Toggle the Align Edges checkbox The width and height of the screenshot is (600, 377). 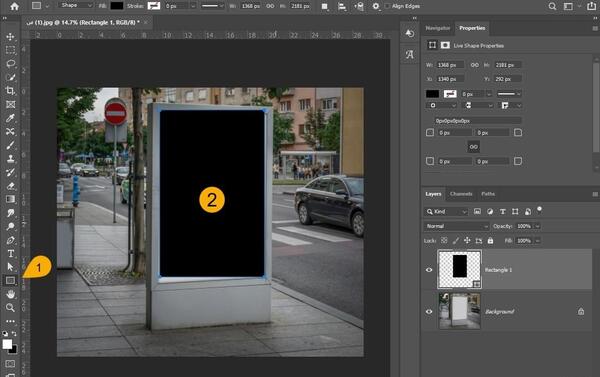coord(387,6)
